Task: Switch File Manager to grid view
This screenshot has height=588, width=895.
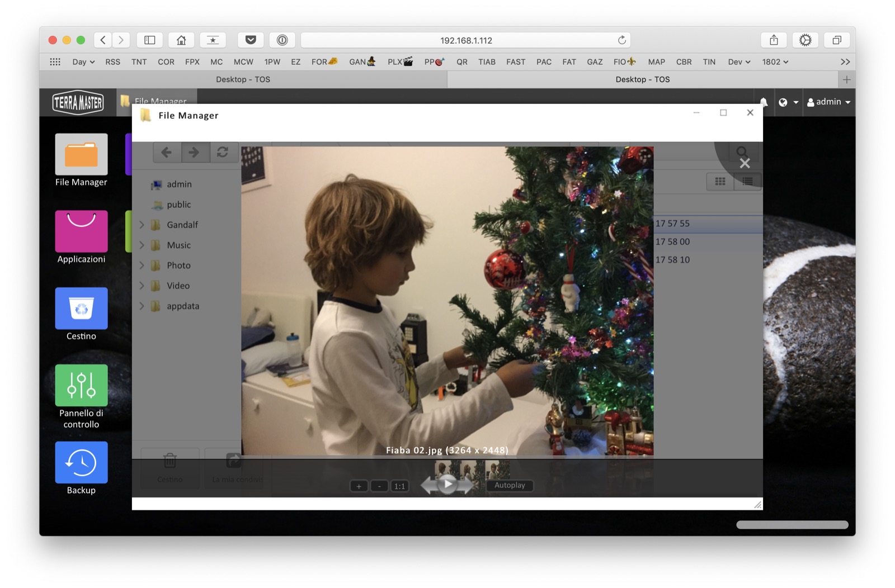Action: (720, 181)
